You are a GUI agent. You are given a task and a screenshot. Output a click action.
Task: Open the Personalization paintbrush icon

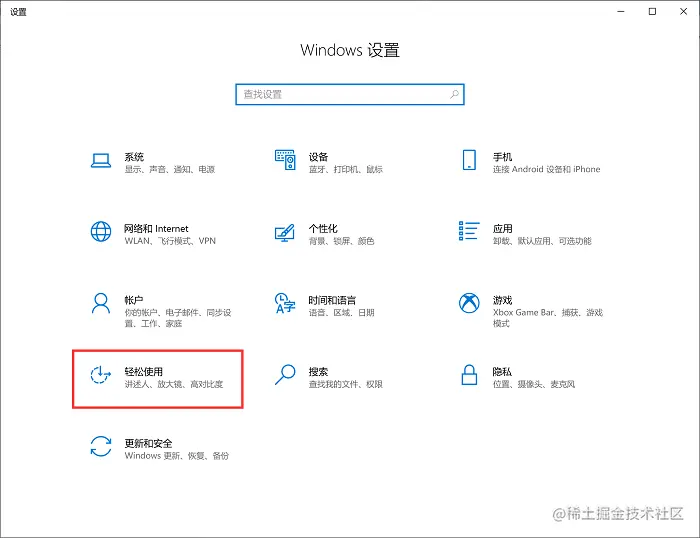point(285,233)
